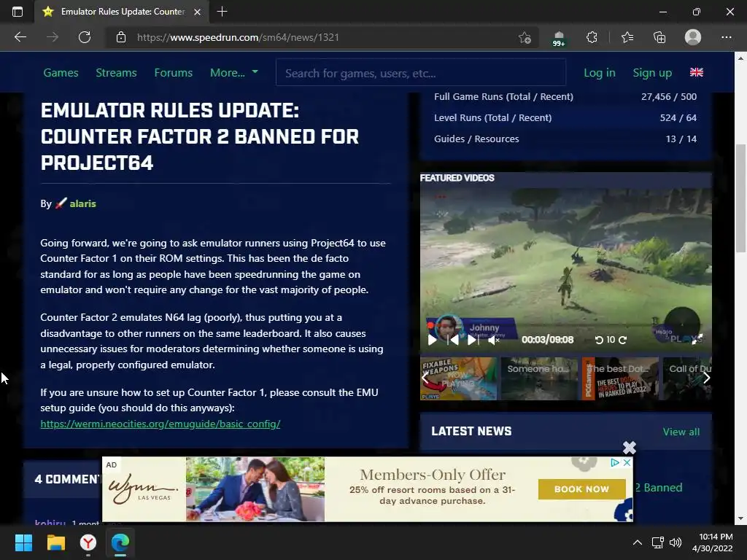
Task: Open Edge Settings and more menu
Action: (x=726, y=37)
